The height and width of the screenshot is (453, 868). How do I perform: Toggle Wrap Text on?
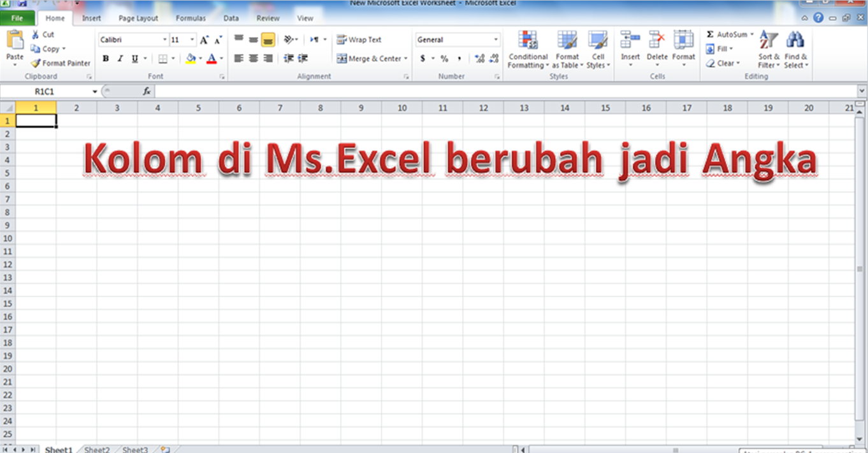click(x=359, y=40)
